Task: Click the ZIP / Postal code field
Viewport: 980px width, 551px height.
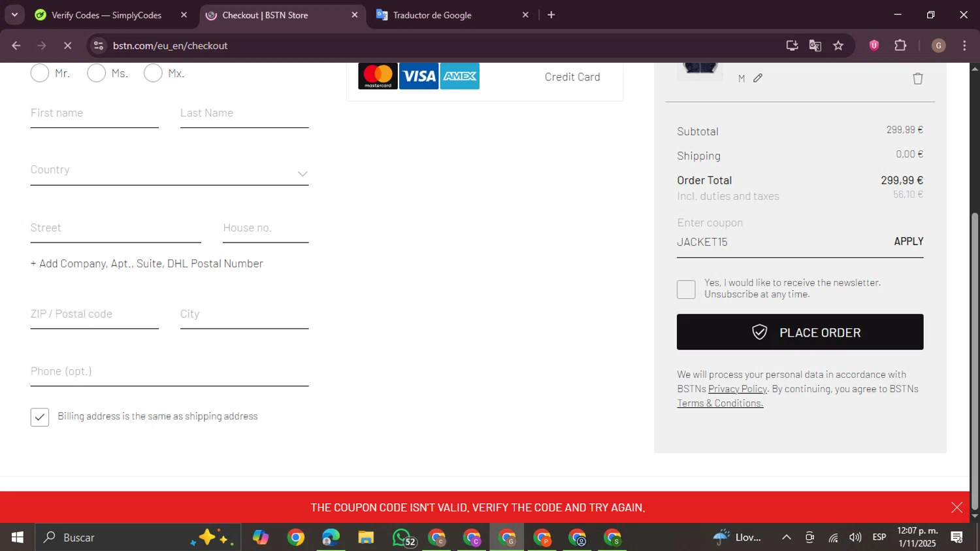Action: pyautogui.click(x=95, y=315)
